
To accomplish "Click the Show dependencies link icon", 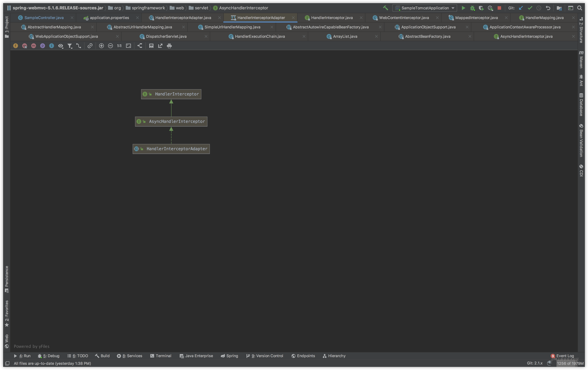I will click(x=90, y=46).
